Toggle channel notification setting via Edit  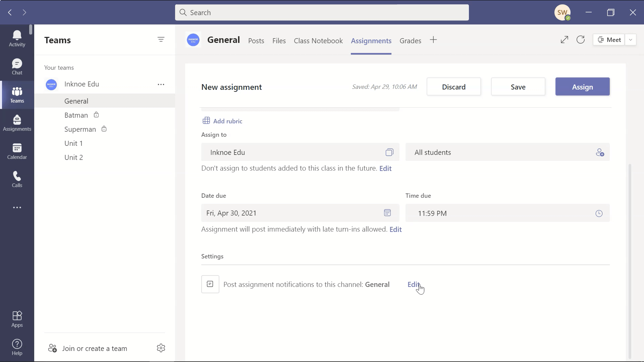(x=413, y=284)
